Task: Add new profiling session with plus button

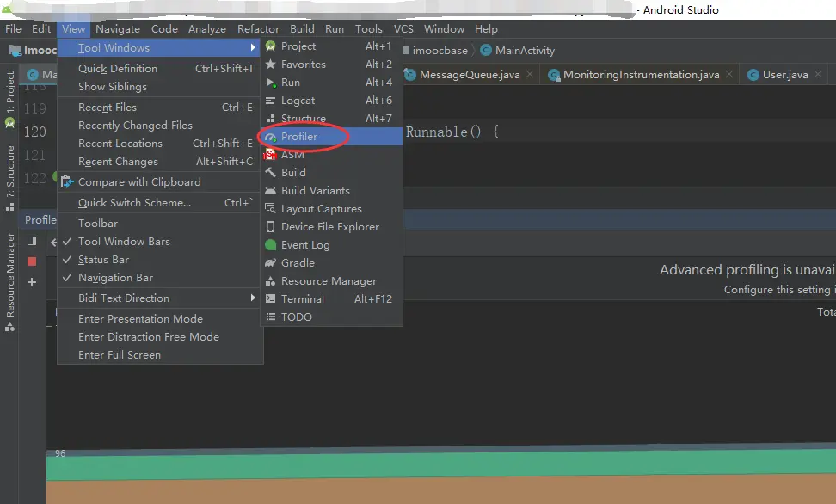Action: click(x=32, y=282)
